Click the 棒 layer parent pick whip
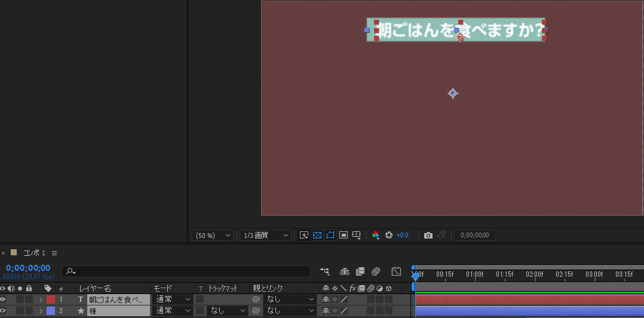 pos(256,311)
